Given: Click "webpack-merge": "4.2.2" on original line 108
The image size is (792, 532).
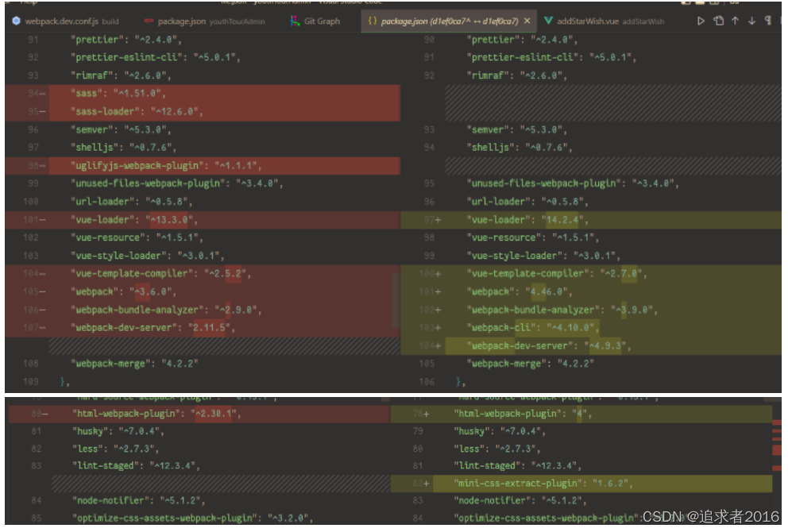Looking at the screenshot, I should coord(134,364).
